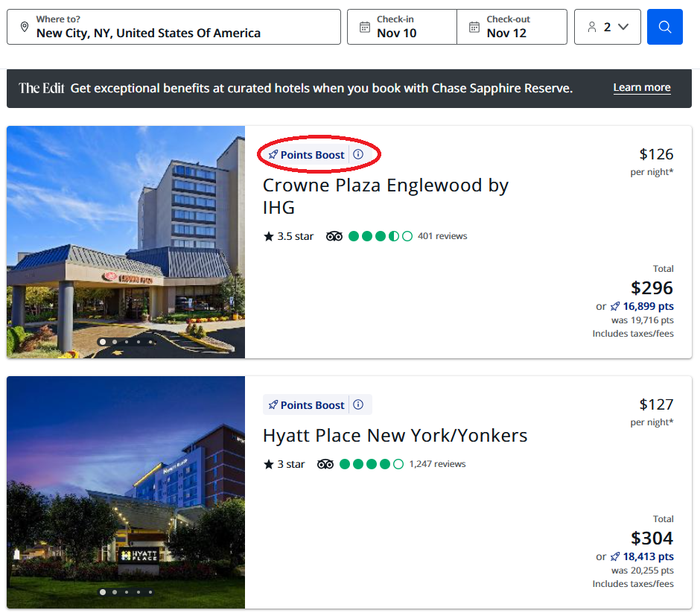Click the Check-in calendar icon
The width and height of the screenshot is (700, 616).
pyautogui.click(x=364, y=27)
